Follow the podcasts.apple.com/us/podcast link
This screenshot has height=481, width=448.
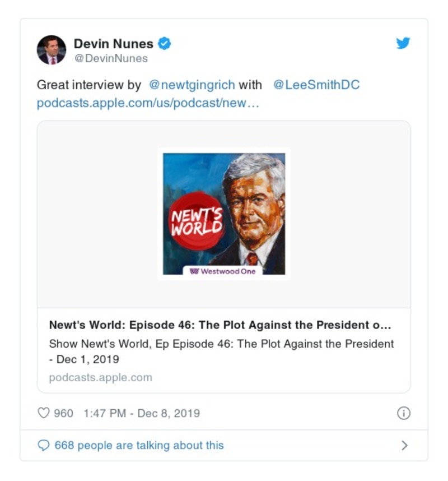click(x=148, y=103)
